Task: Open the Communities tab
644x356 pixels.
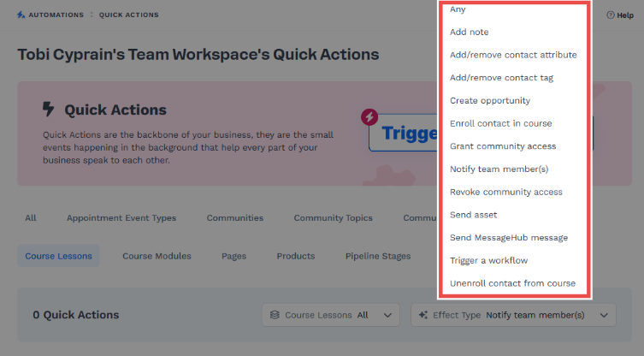Action: [x=235, y=218]
